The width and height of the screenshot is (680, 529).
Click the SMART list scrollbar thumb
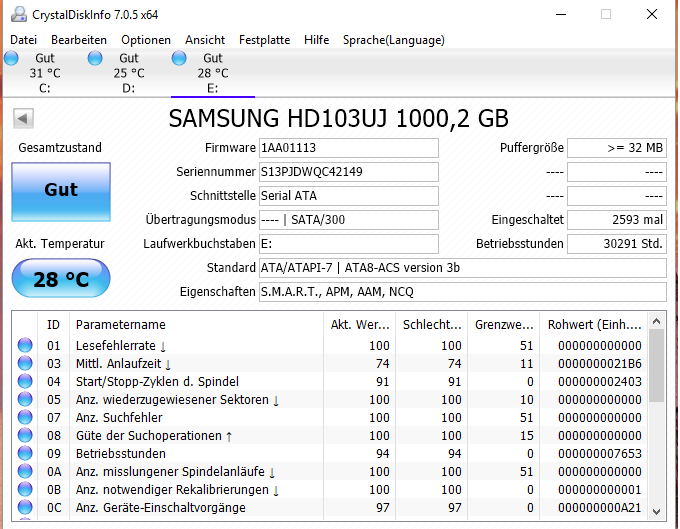click(x=657, y=366)
